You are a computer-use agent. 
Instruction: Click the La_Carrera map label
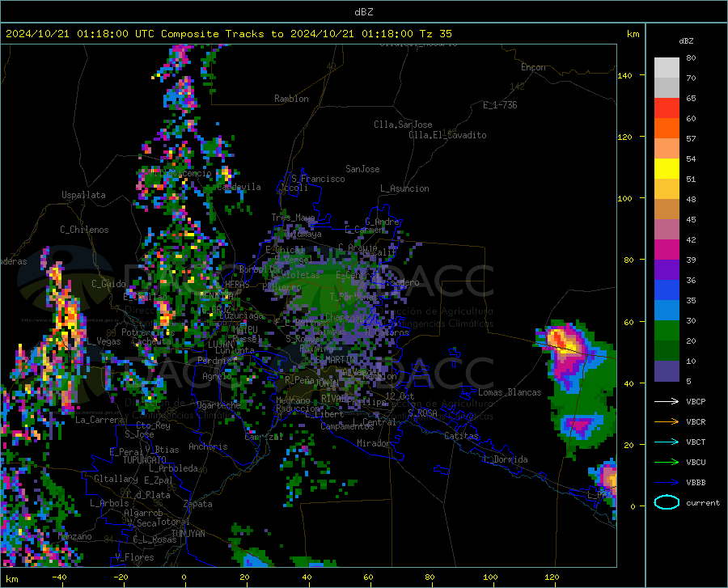tap(99, 420)
